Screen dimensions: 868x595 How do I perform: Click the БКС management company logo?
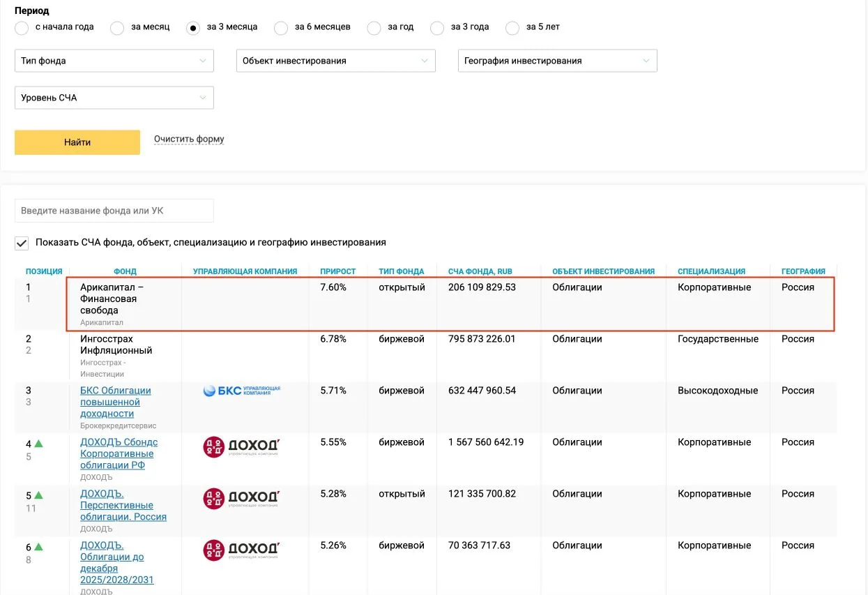[x=241, y=391]
